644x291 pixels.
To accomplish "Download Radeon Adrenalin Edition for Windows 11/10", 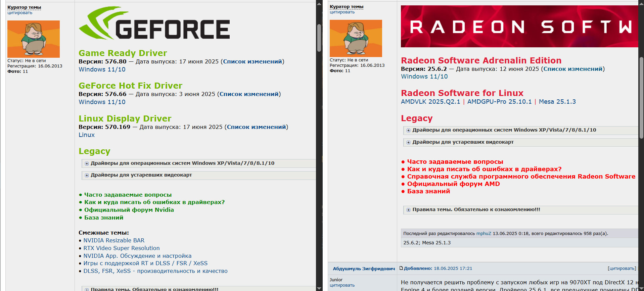I will pos(424,77).
